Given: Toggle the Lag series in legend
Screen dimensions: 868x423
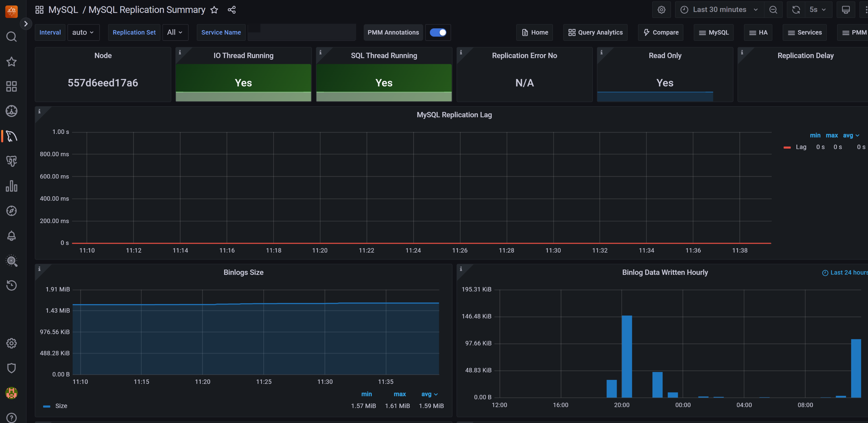Looking at the screenshot, I should (x=801, y=147).
